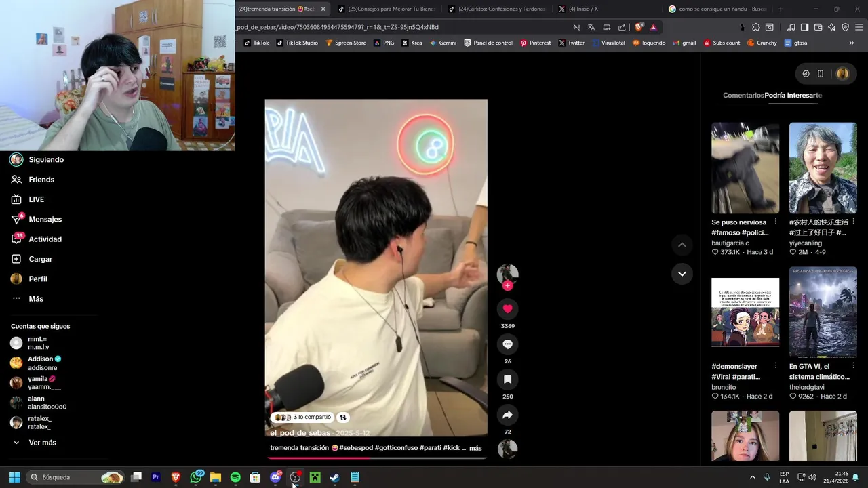Go to next video with down arrow
868x488 pixels.
coord(682,274)
